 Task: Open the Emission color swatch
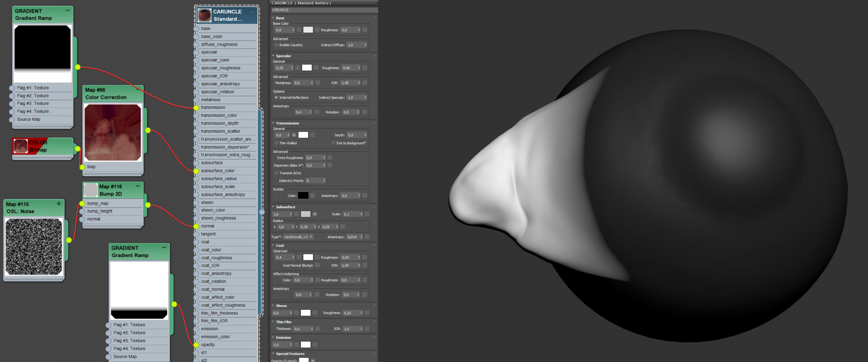tap(306, 345)
